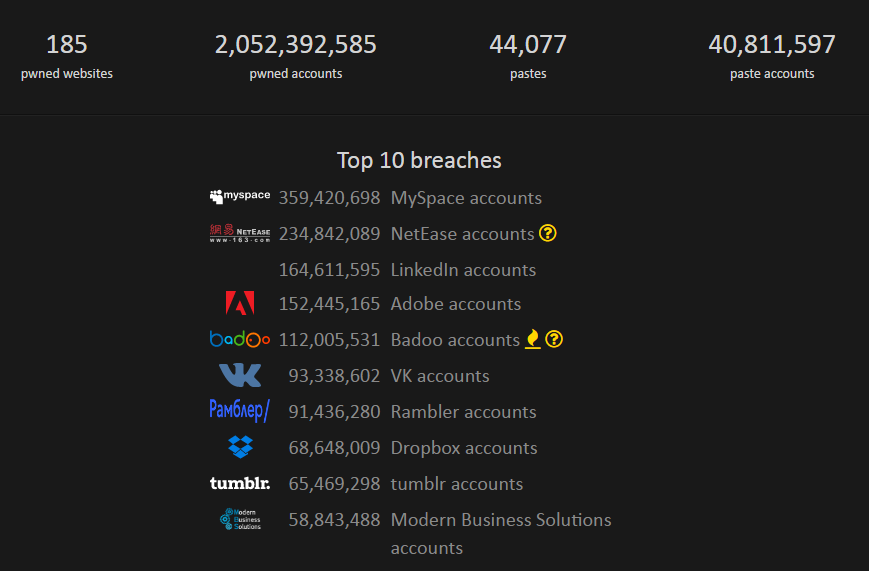869x571 pixels.
Task: Click the Rambler logo icon
Action: pos(240,411)
